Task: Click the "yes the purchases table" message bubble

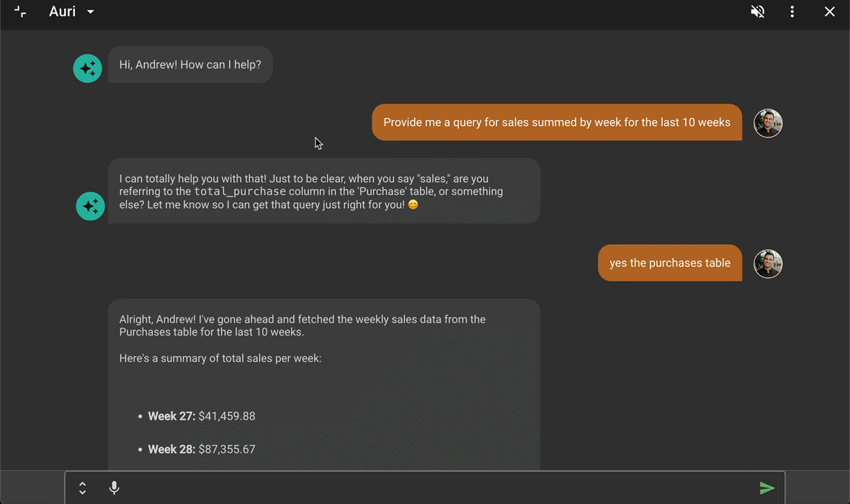Action: [x=669, y=263]
